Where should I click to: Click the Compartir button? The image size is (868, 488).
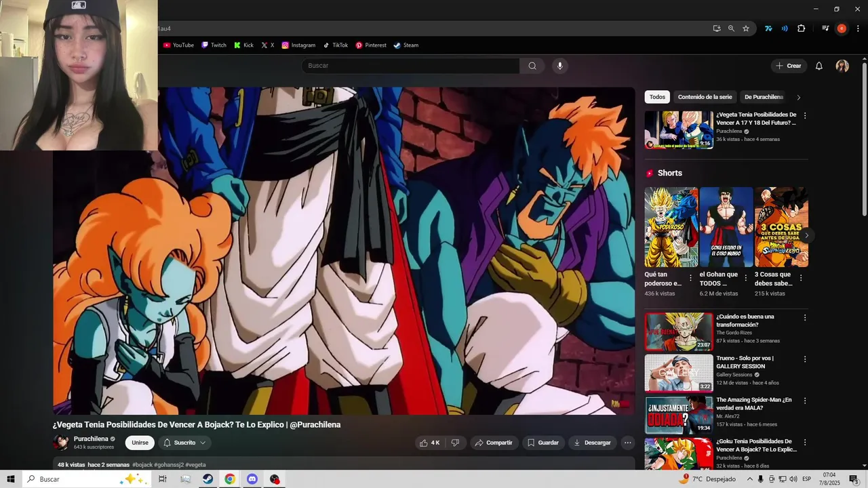[x=494, y=443]
